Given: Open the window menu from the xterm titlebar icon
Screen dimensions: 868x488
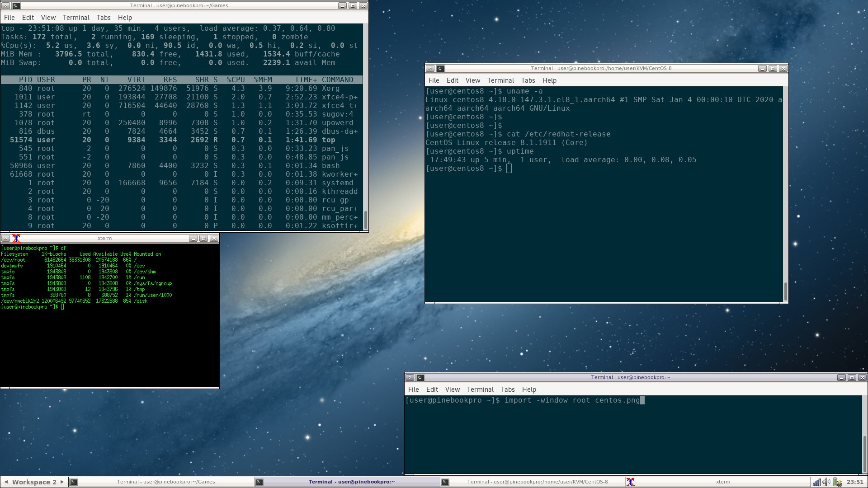Looking at the screenshot, I should click(16, 239).
